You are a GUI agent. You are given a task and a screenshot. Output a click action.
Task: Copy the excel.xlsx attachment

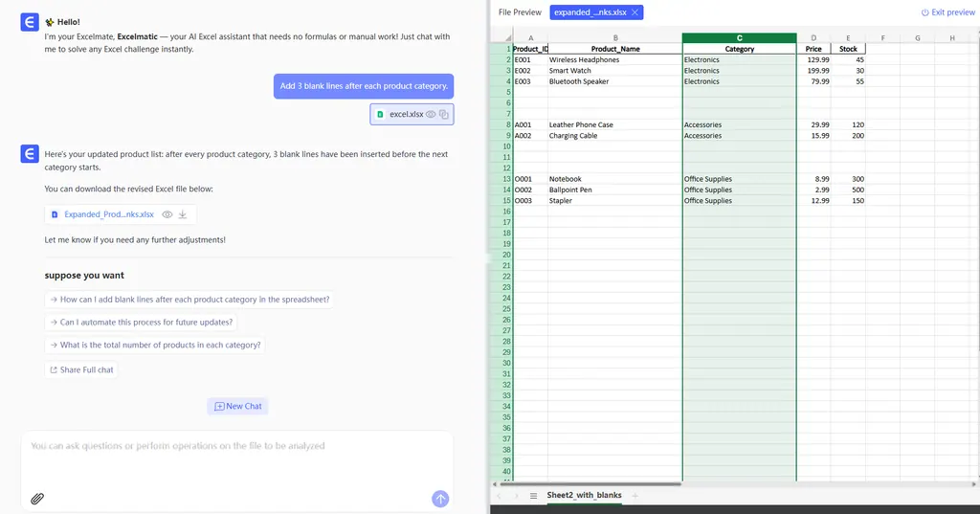[x=444, y=114]
